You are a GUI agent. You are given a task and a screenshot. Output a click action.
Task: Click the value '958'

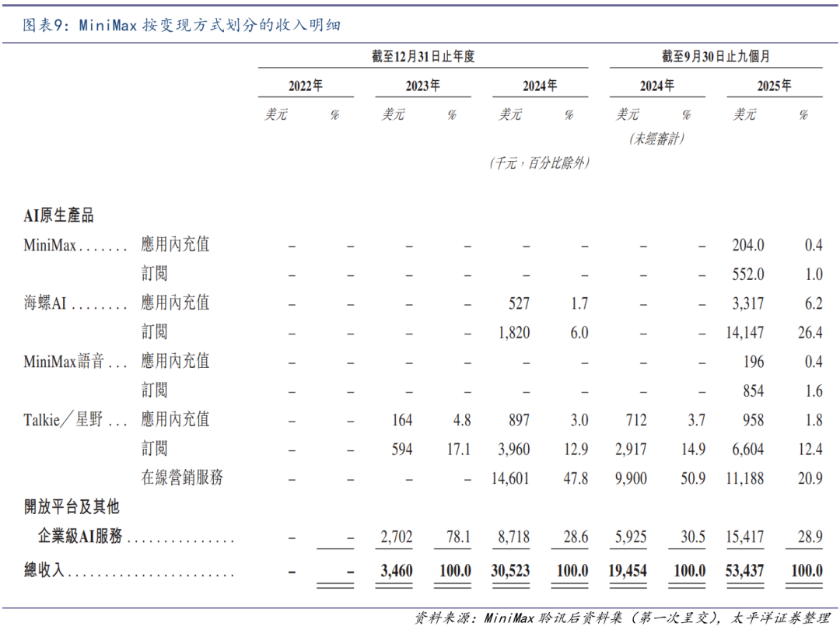[753, 420]
